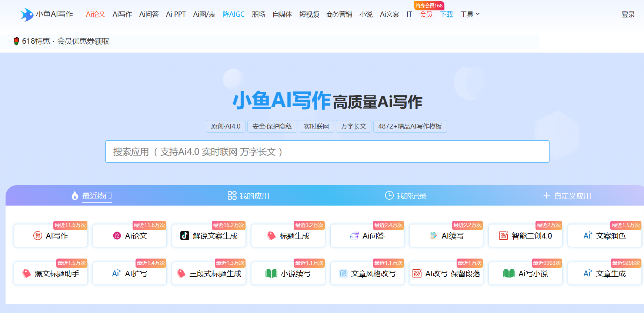Click the pink icon on Ai论文 card
Screen dimensions: 644x313
coord(117,236)
